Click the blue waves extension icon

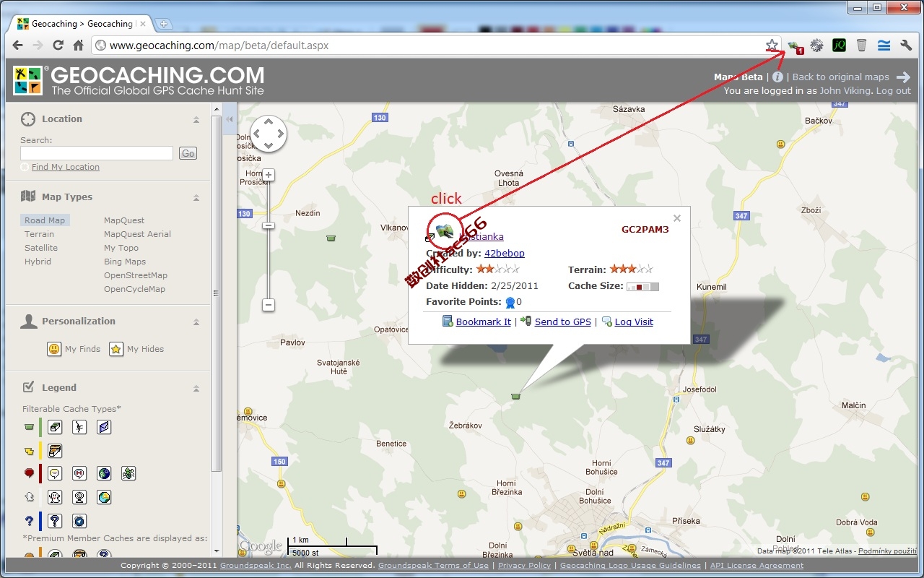click(x=884, y=46)
